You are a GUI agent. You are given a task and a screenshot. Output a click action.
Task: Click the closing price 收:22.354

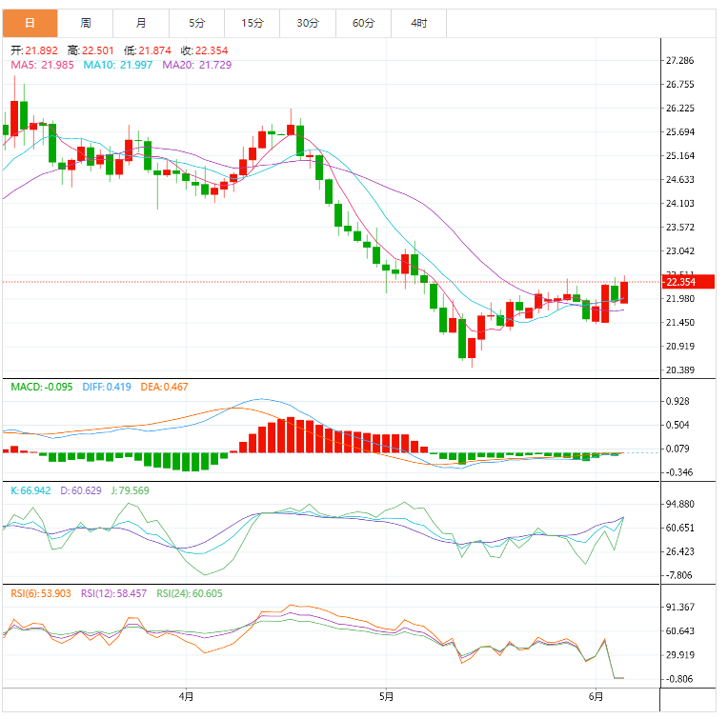204,50
